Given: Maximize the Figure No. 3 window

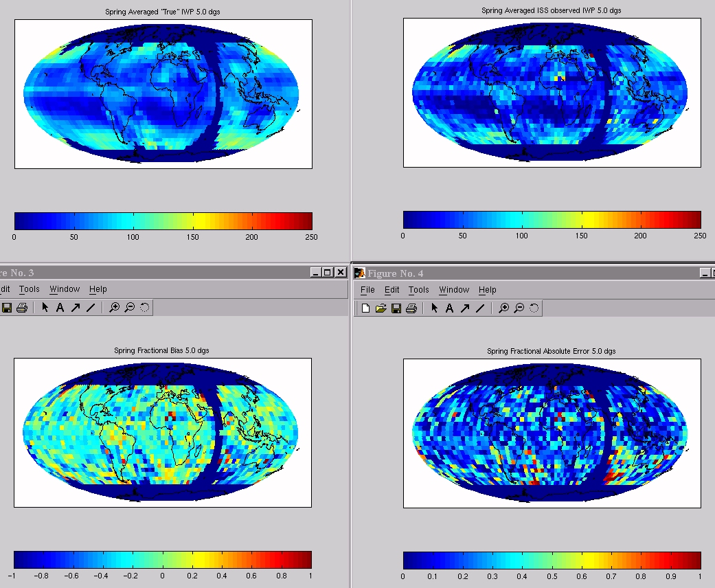Looking at the screenshot, I should [327, 273].
